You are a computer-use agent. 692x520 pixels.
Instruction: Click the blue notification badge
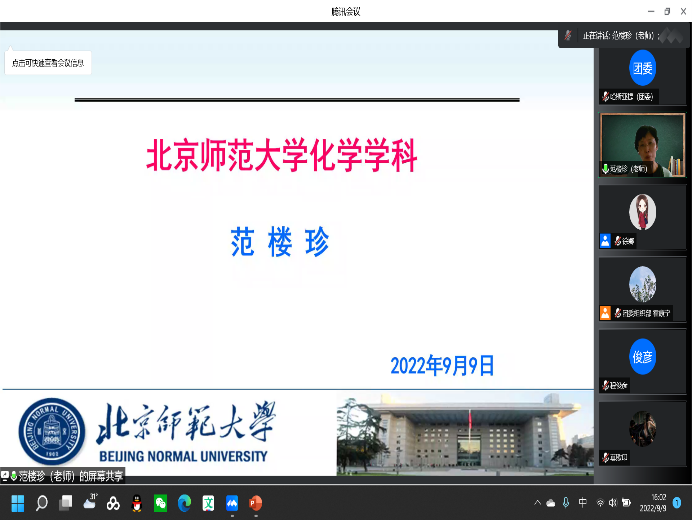[x=679, y=503]
